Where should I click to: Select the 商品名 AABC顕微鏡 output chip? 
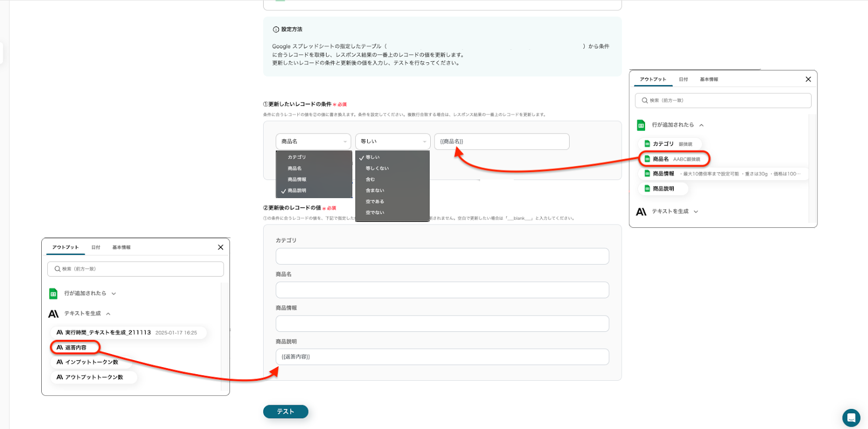click(674, 159)
